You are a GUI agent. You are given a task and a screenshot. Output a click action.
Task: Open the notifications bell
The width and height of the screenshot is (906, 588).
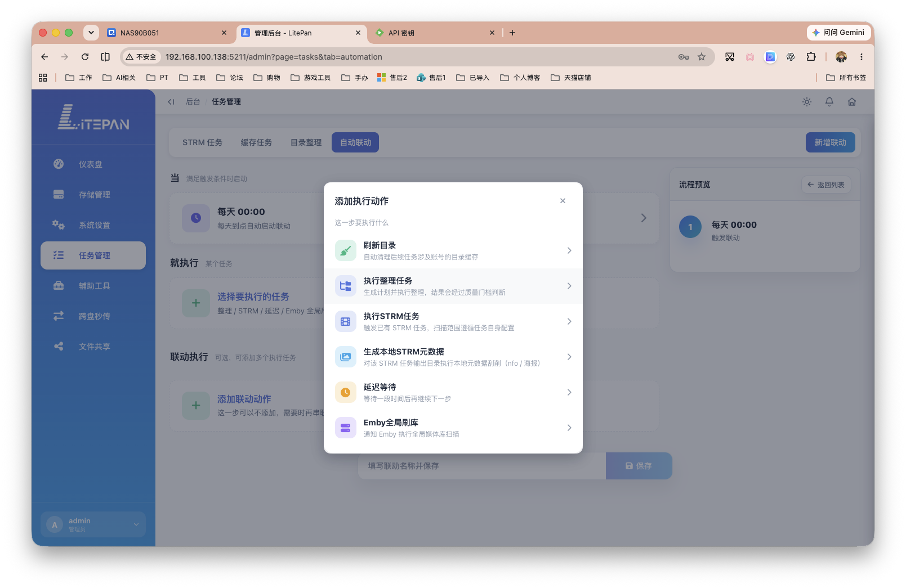tap(829, 102)
